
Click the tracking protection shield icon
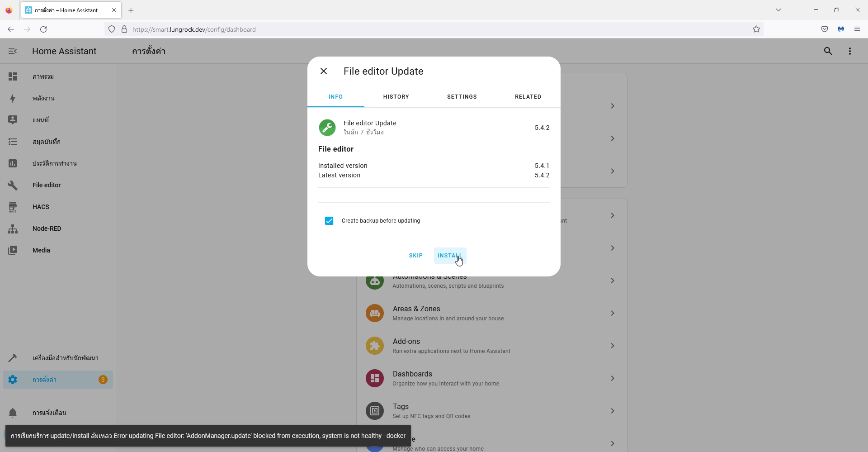[112, 29]
